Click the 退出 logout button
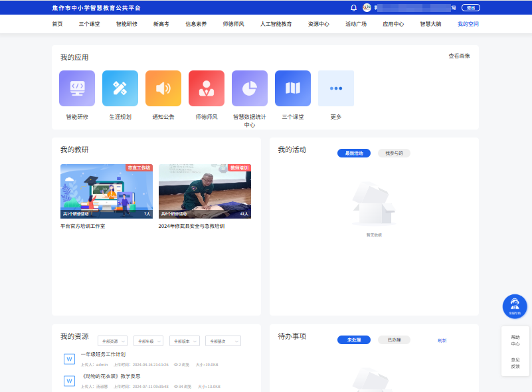 (x=471, y=8)
